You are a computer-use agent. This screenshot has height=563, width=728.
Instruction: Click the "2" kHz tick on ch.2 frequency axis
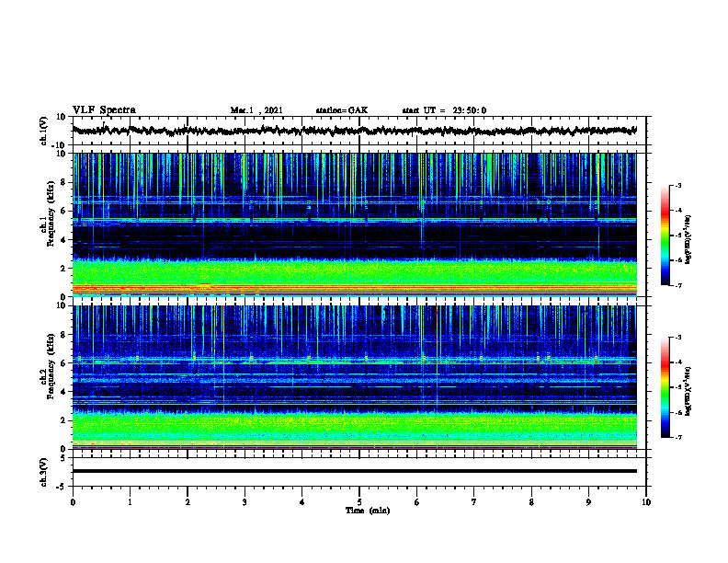tap(63, 420)
